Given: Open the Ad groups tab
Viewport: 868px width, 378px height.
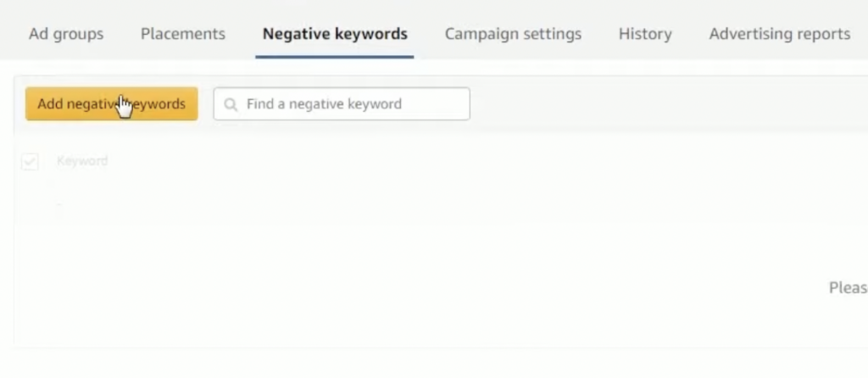Looking at the screenshot, I should click(66, 34).
